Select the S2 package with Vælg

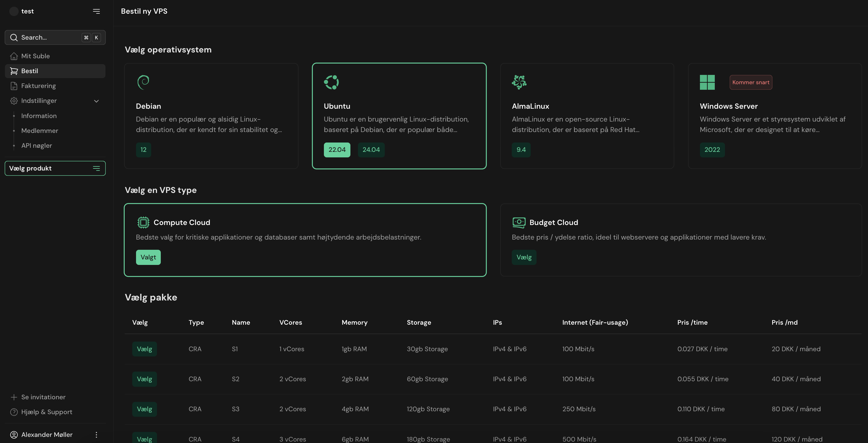(144, 379)
